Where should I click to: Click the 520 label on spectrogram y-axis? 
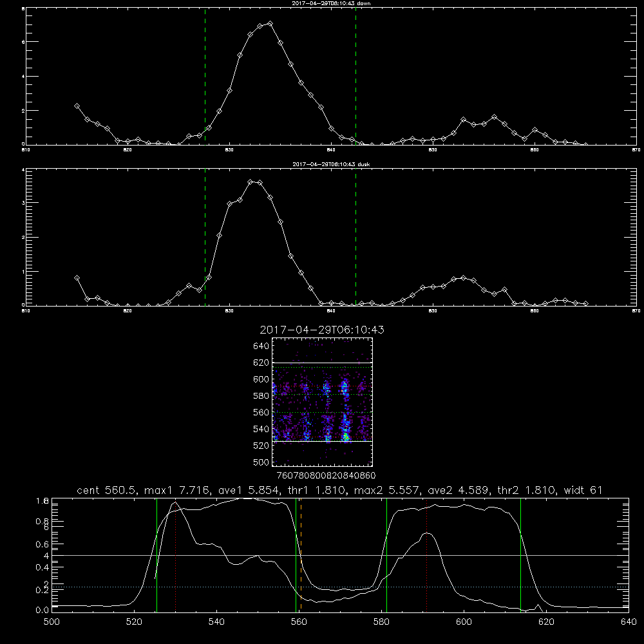261,446
